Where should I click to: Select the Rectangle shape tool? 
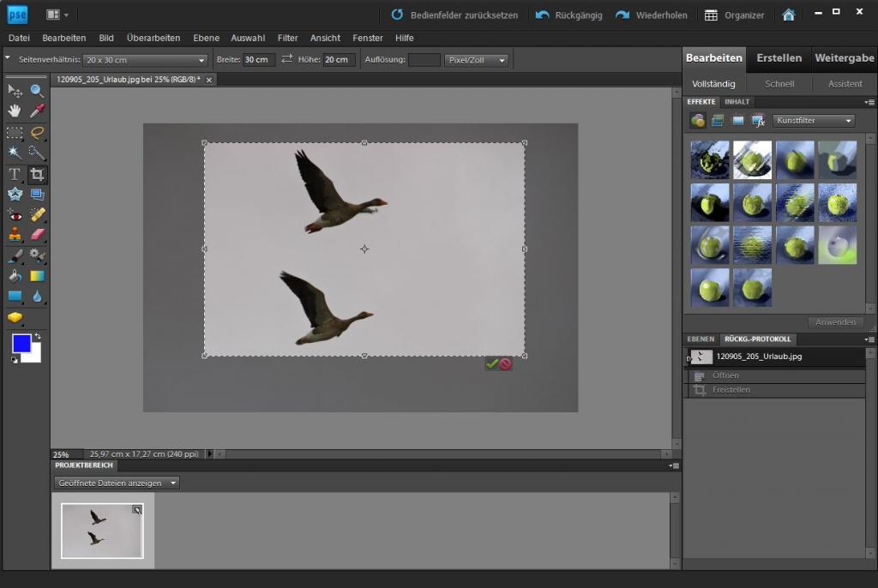click(x=15, y=297)
